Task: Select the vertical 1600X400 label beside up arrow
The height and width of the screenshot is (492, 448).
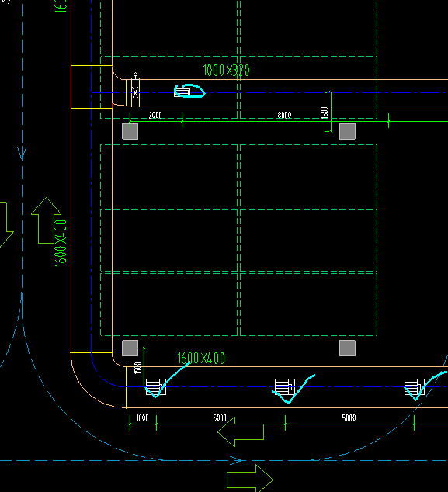Action: click(61, 244)
